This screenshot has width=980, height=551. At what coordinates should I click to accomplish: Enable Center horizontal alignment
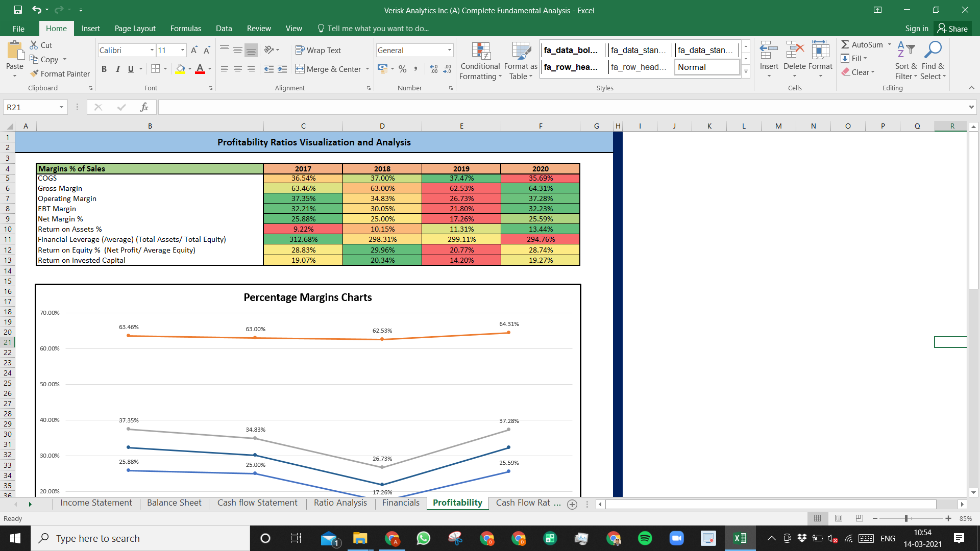click(x=238, y=69)
